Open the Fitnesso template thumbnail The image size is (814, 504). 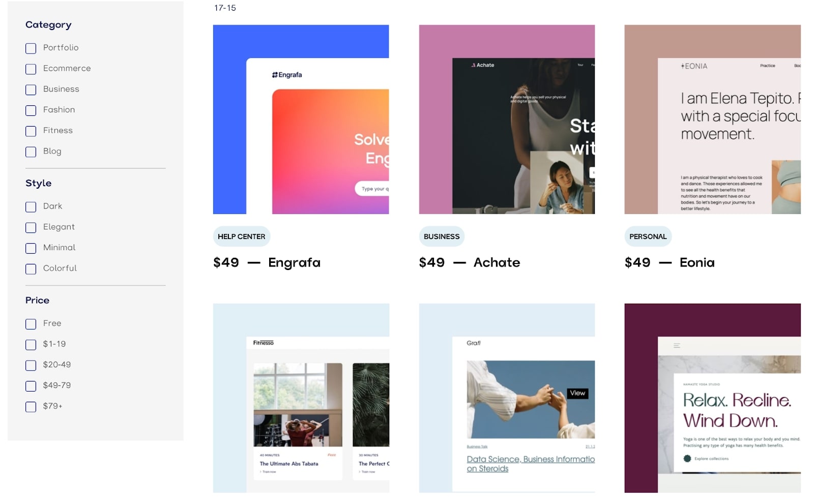pos(301,398)
